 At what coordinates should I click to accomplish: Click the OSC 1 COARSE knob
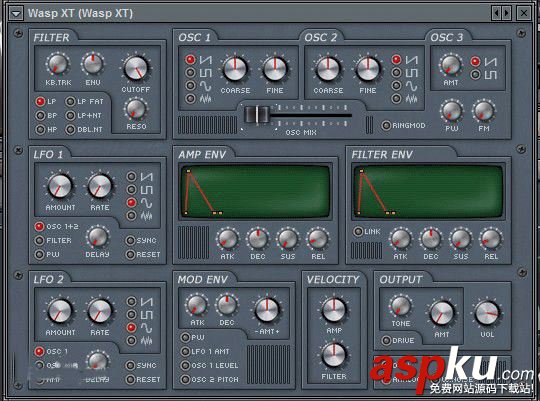235,68
